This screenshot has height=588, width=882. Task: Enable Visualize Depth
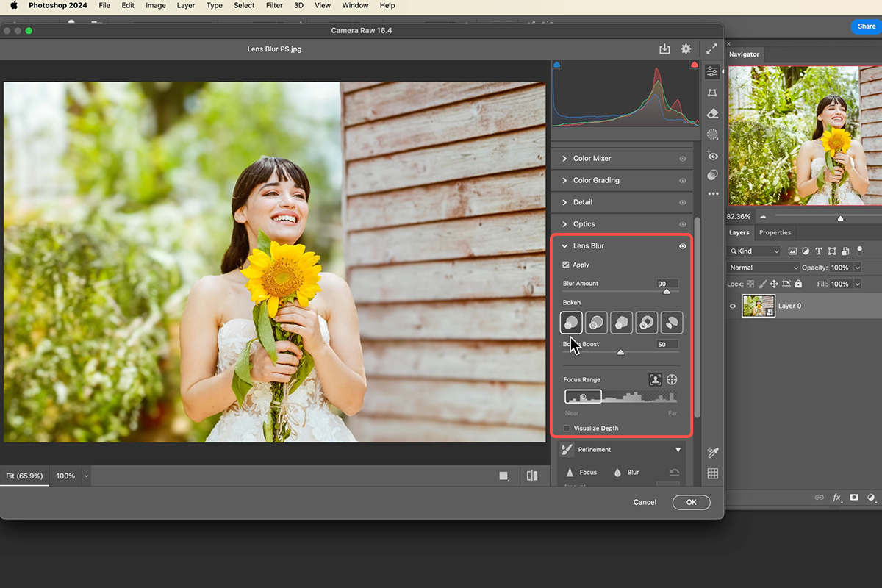(x=567, y=428)
